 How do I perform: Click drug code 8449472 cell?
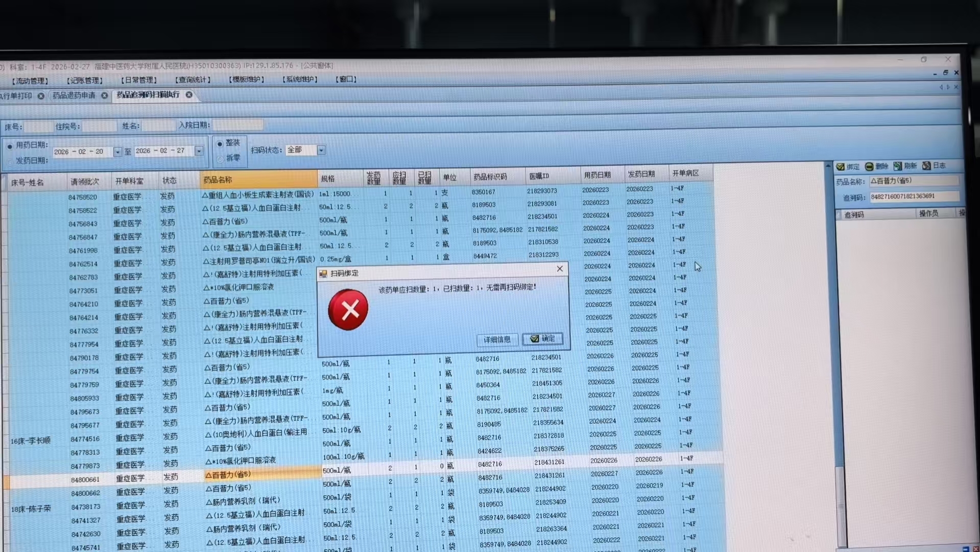(485, 256)
